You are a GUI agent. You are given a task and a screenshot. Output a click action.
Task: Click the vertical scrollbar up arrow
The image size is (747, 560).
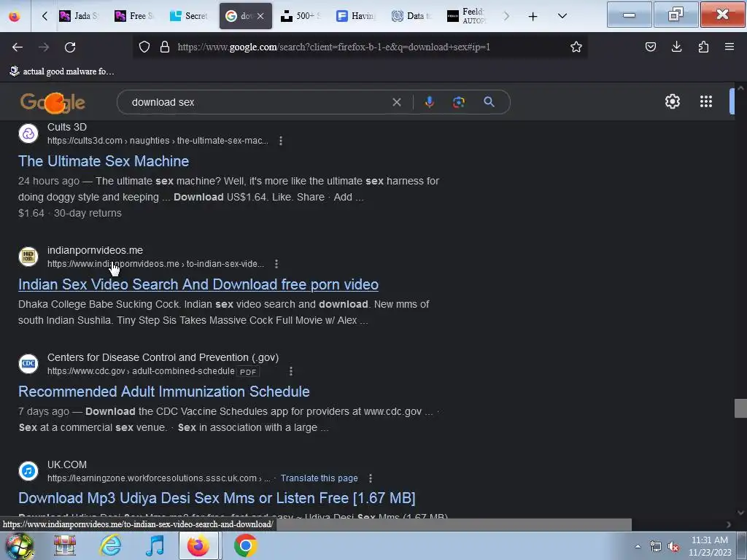740,88
